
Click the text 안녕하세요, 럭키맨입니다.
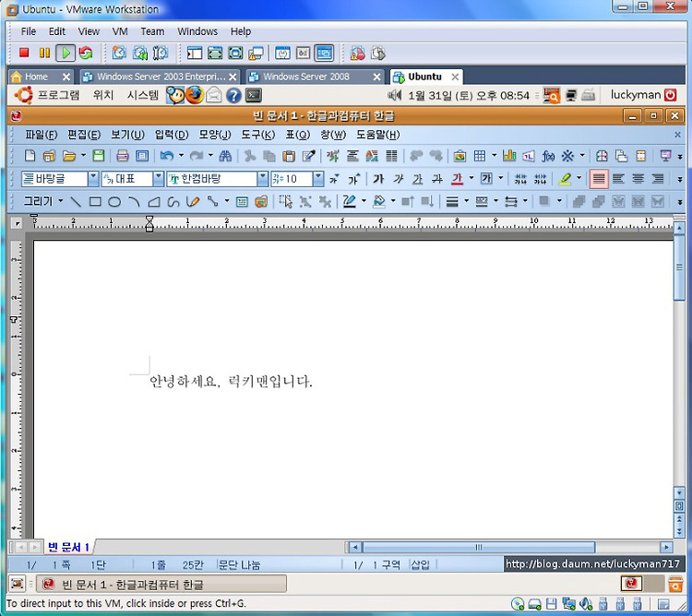point(231,381)
